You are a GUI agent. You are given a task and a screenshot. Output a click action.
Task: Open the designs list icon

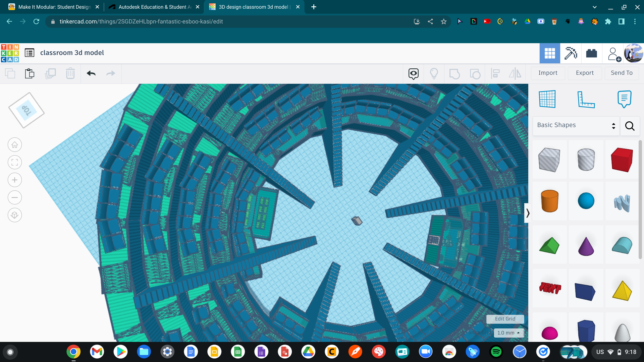tap(30, 53)
